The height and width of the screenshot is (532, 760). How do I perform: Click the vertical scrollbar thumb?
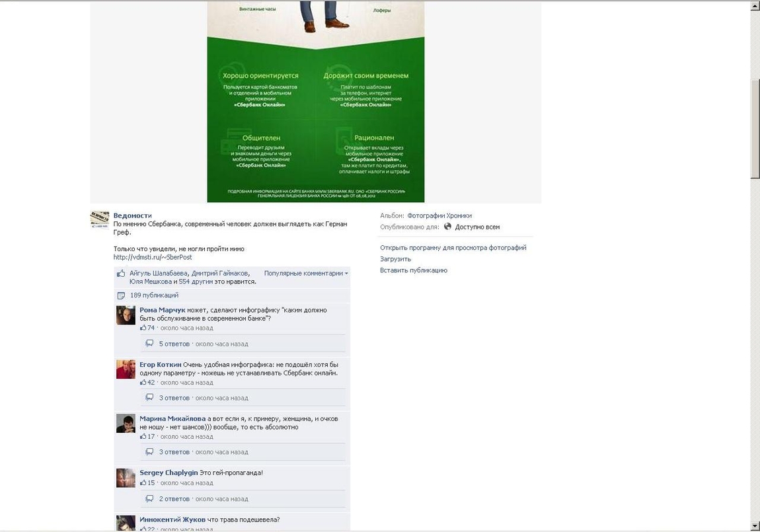click(755, 128)
